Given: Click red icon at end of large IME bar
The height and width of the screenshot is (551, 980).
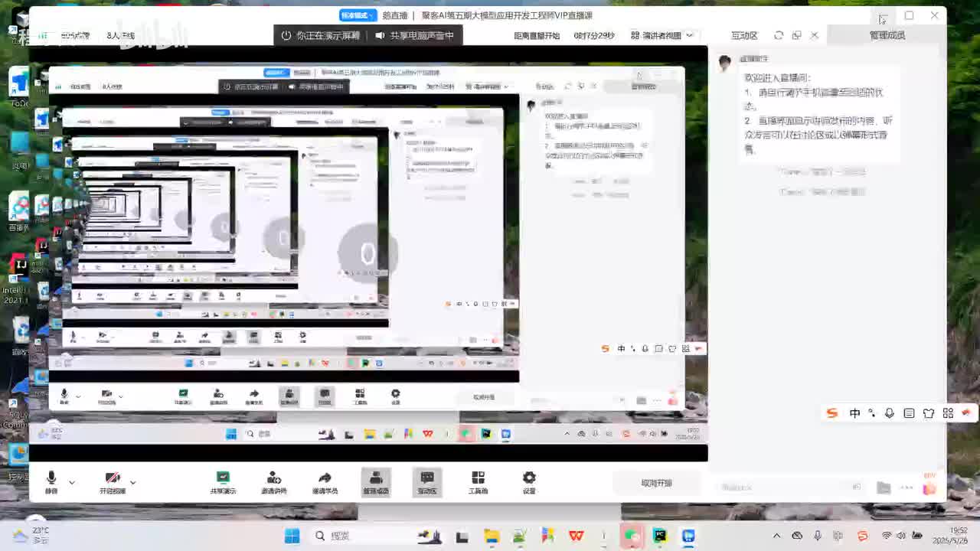Looking at the screenshot, I should pos(966,412).
